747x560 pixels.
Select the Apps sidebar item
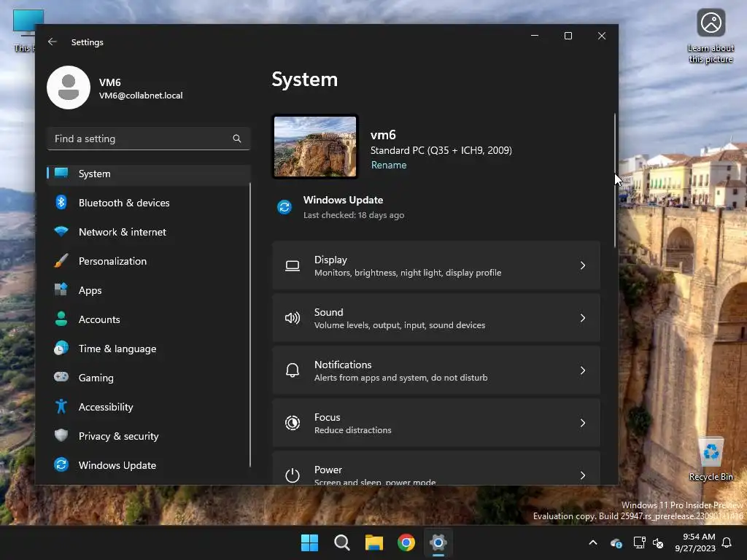pyautogui.click(x=149, y=290)
